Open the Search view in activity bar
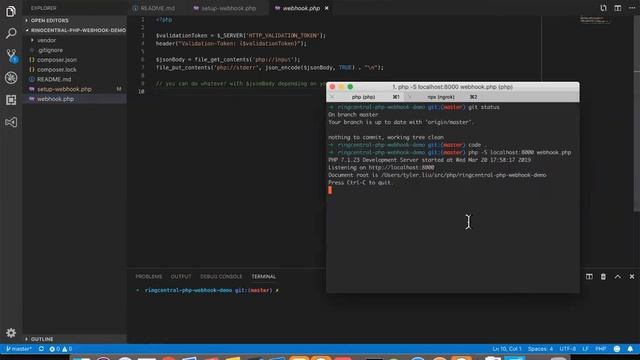The image size is (640, 360). coord(11,33)
